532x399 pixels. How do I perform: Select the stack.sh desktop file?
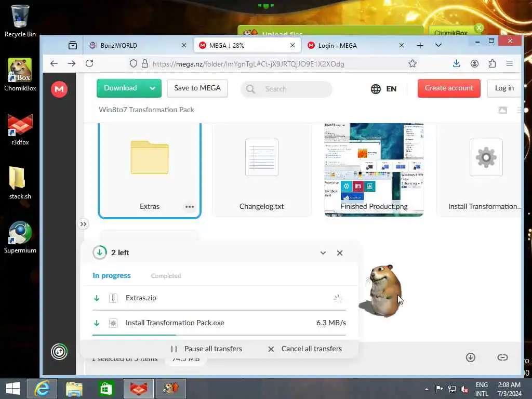[20, 183]
